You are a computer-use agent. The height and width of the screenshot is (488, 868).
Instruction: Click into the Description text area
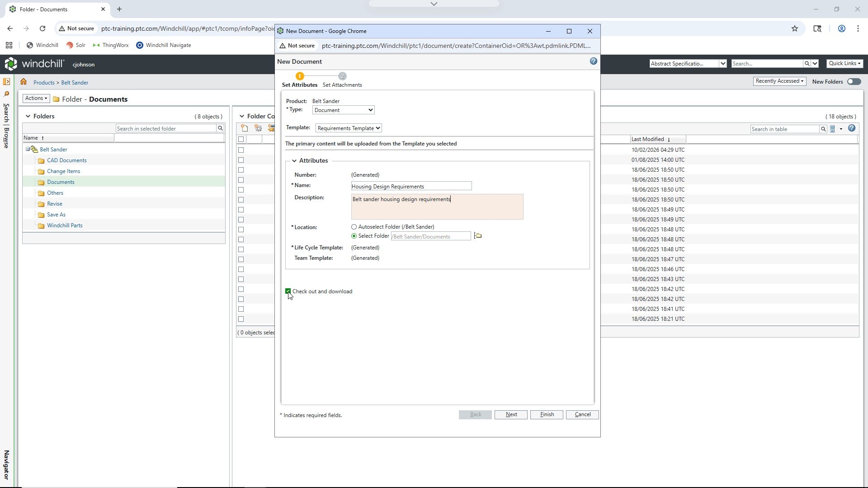437,207
